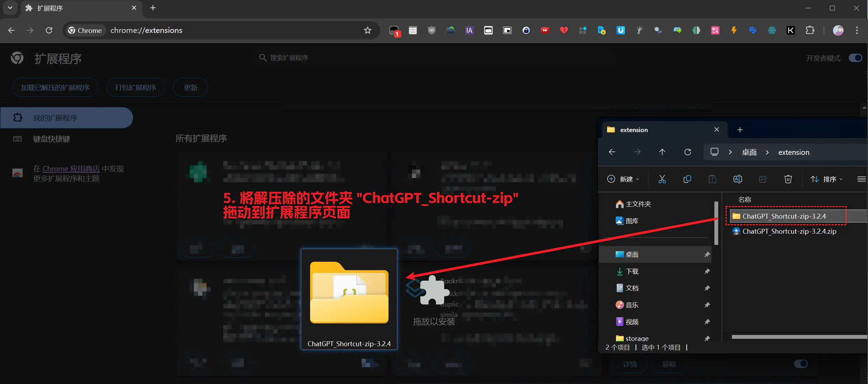Viewport: 868px width, 384px height.
Task: Click 加载已解压的扩展程序 button
Action: click(x=55, y=88)
